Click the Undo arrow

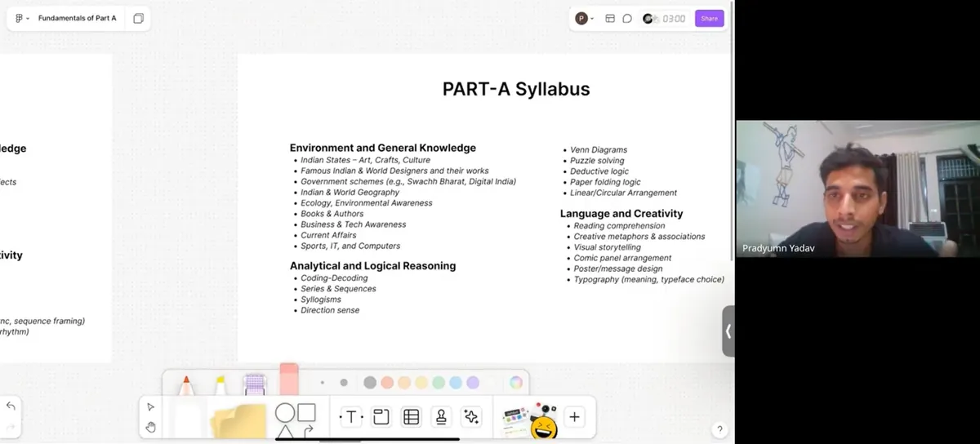point(11,406)
